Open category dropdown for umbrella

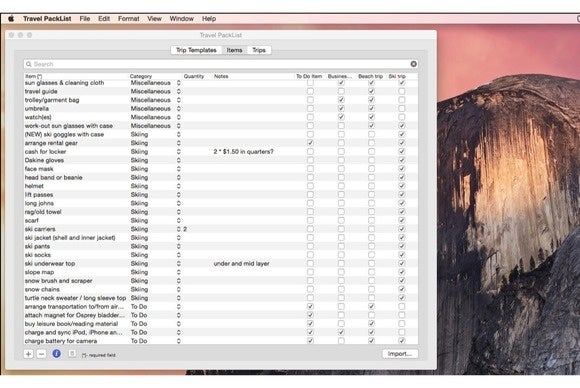[x=179, y=108]
